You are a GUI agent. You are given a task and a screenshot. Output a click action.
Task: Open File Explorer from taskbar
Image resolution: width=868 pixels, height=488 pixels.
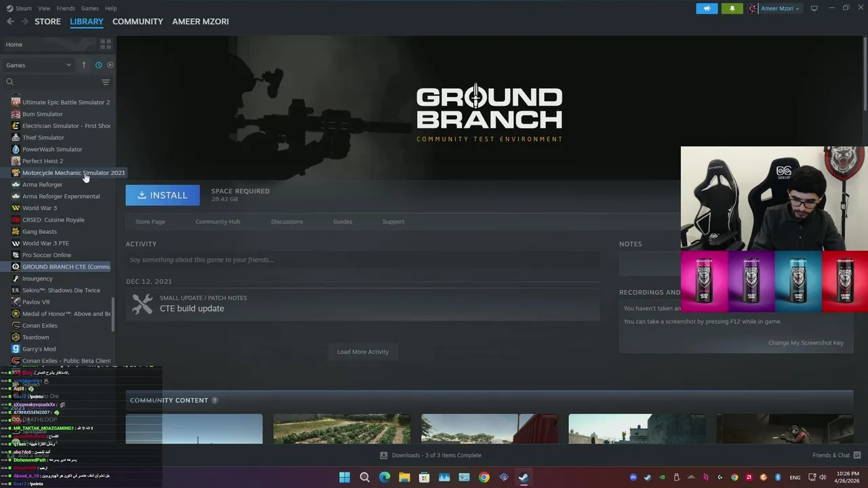[x=404, y=477]
